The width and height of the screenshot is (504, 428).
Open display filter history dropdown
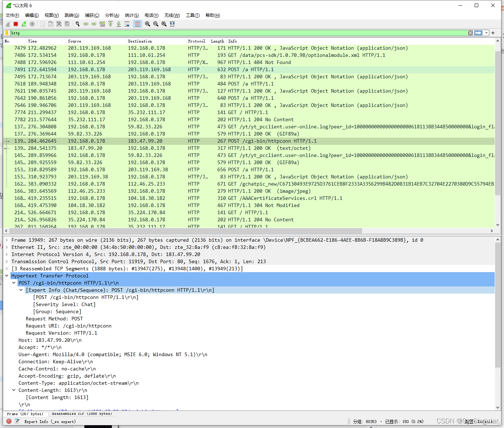(486, 33)
